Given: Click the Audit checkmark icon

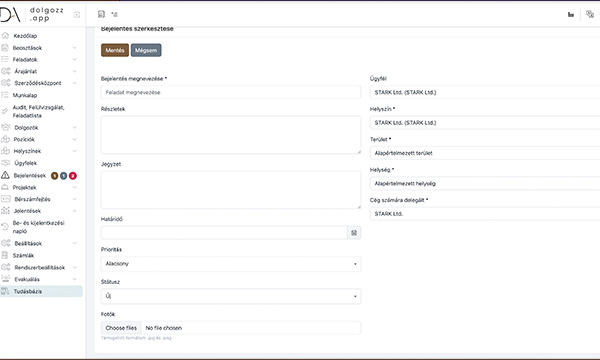Looking at the screenshot, I should [5, 111].
